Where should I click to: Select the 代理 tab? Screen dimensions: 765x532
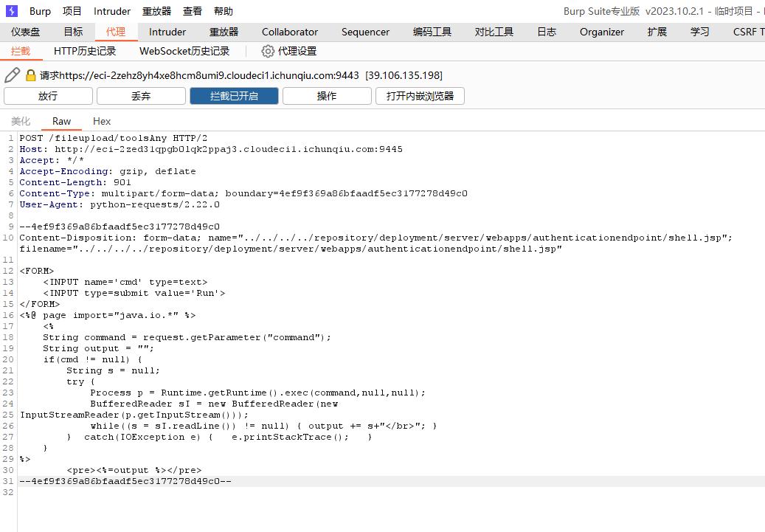[116, 32]
